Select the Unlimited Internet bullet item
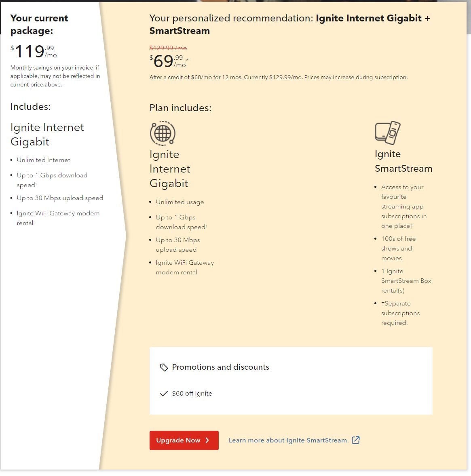 click(43, 160)
